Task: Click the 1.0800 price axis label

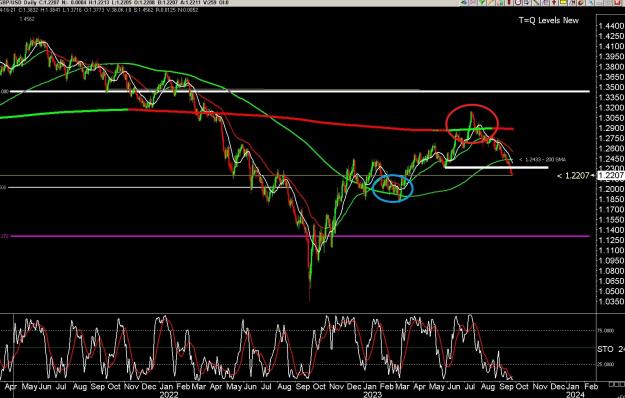Action: coord(611,271)
